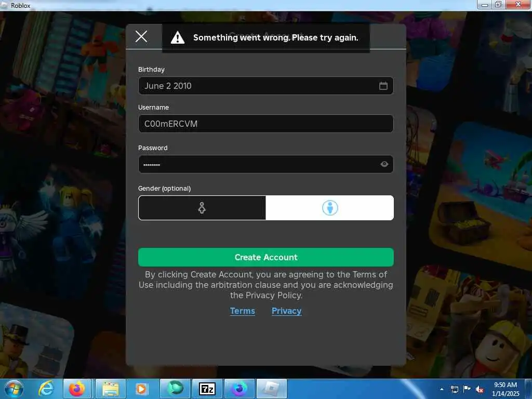Open the Action Center flag icon

(x=467, y=389)
